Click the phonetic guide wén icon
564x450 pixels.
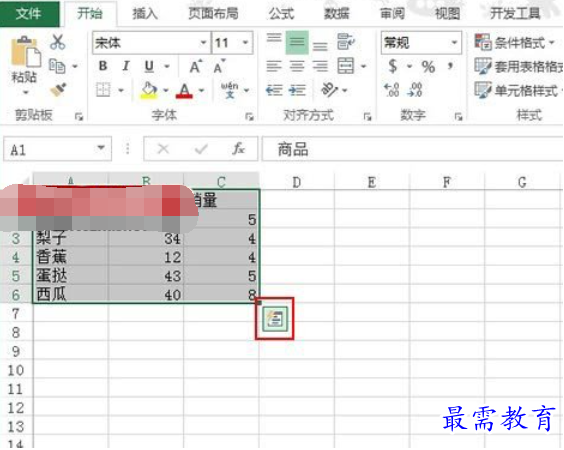(229, 90)
